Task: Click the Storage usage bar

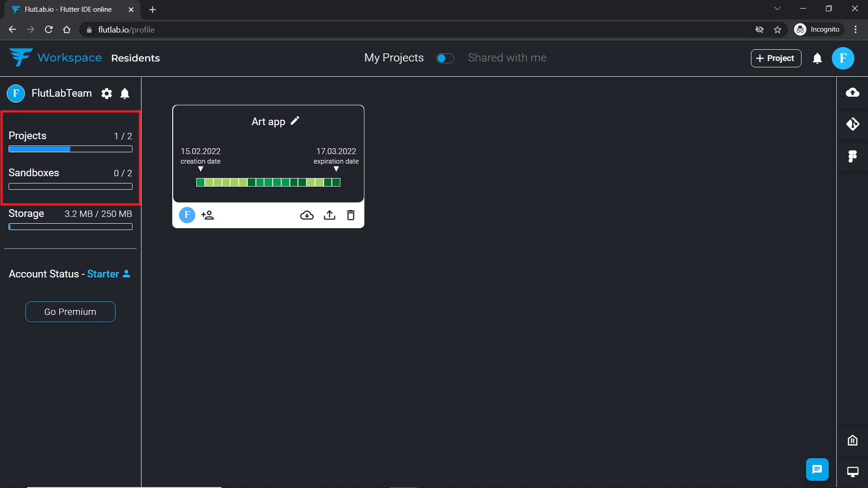Action: point(71,227)
